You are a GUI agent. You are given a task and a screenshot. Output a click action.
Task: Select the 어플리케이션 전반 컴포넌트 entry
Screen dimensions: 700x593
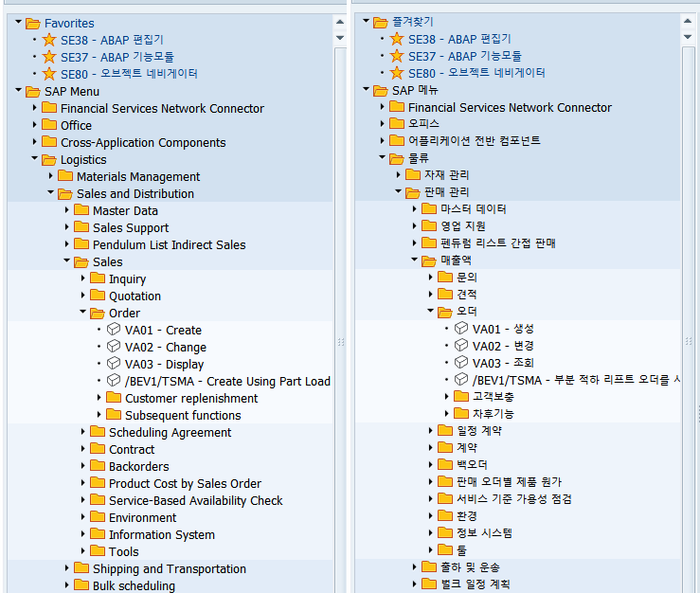[475, 140]
